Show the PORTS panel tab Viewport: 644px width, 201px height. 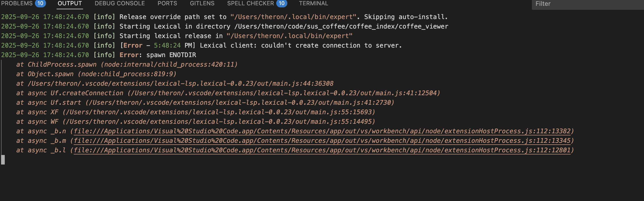[x=167, y=3]
